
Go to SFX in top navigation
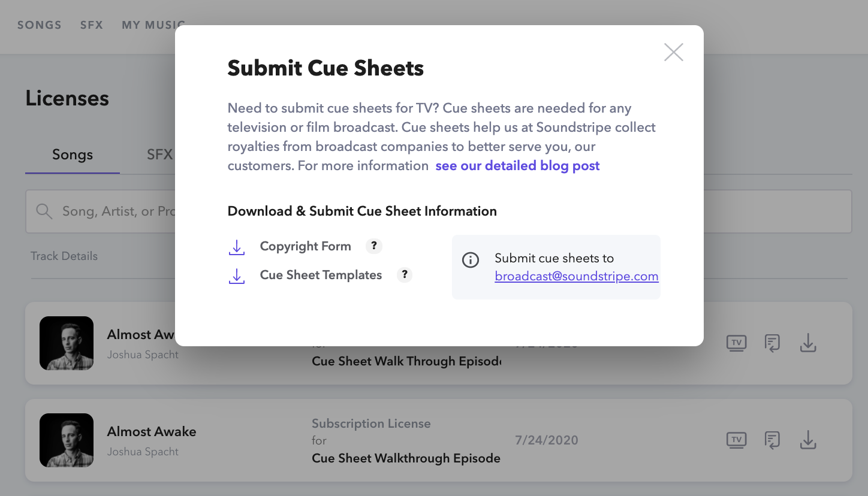click(x=92, y=25)
